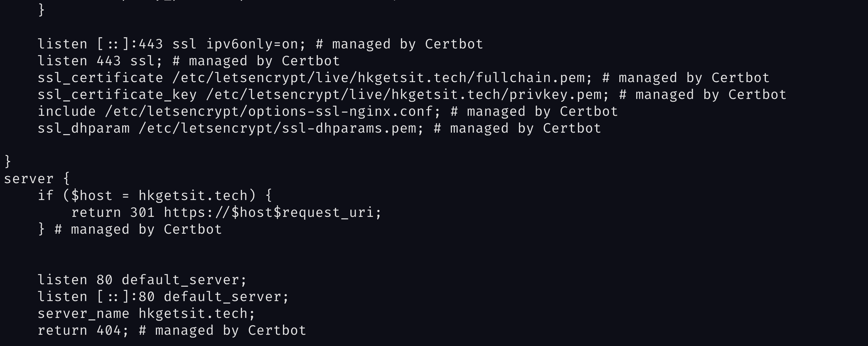The height and width of the screenshot is (346, 868).
Task: Click the 'ssl_certificate_key' directive word
Action: click(117, 95)
